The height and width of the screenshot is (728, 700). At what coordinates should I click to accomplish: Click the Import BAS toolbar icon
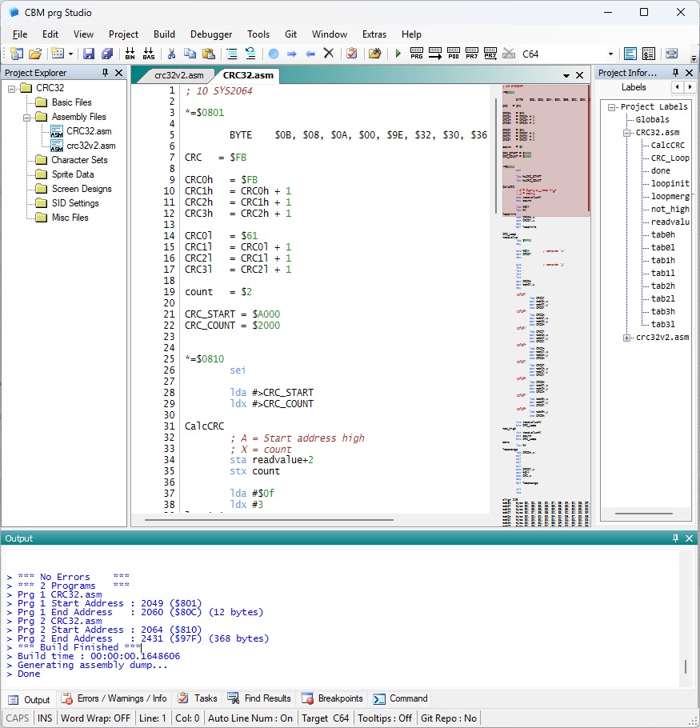point(149,54)
